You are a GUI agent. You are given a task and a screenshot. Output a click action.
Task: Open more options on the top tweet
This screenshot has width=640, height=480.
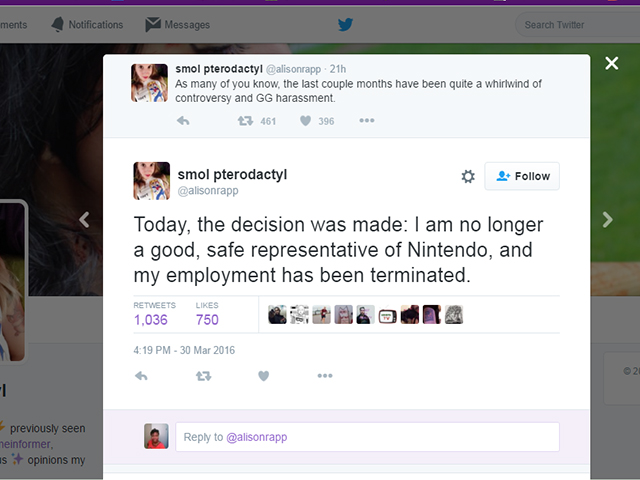tap(367, 120)
